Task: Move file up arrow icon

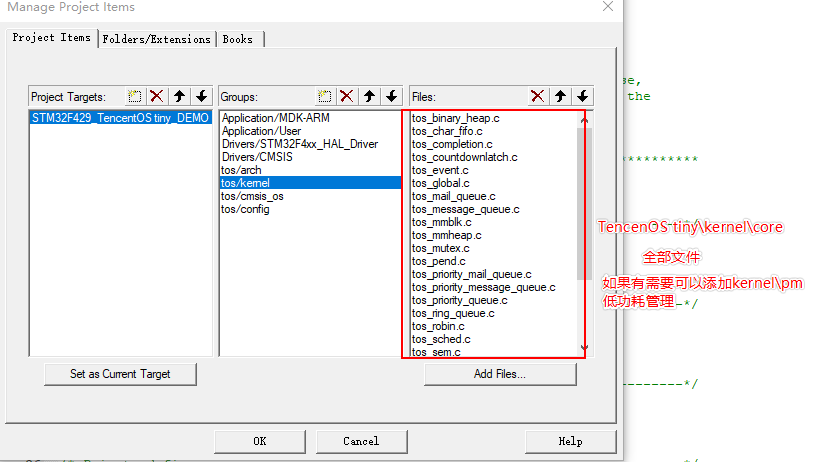Action: pyautogui.click(x=560, y=96)
